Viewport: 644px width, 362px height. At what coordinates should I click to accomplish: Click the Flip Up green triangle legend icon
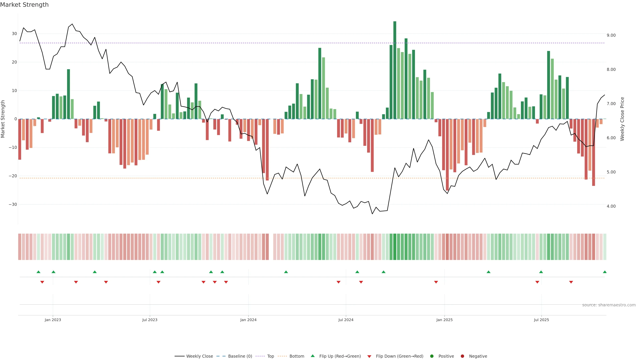(x=312, y=356)
